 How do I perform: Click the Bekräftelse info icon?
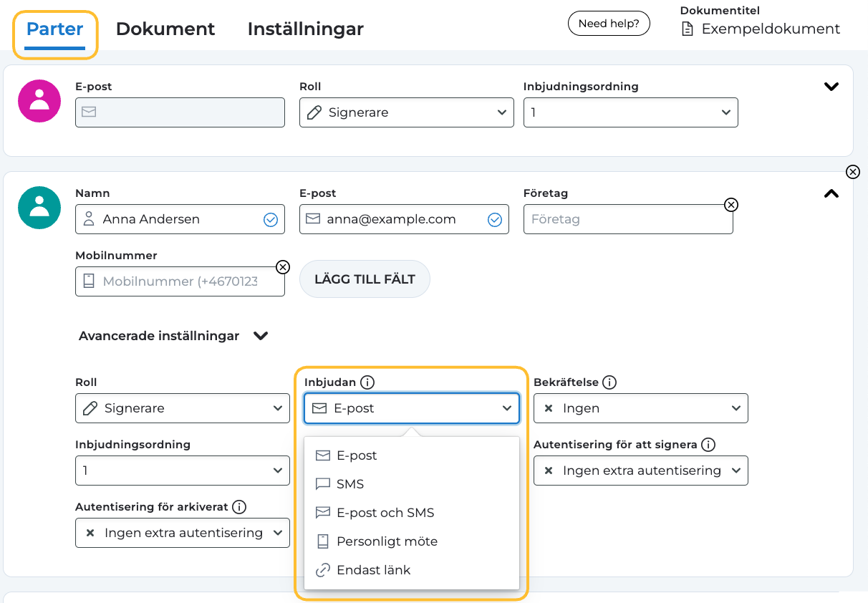[609, 382]
